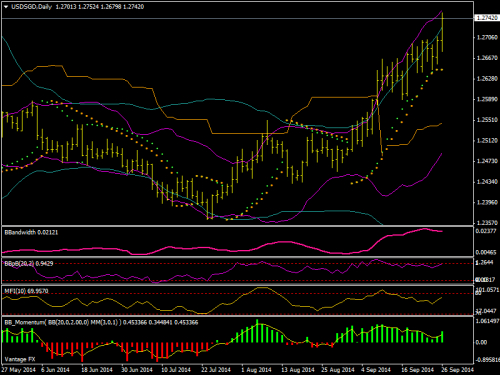Click the 1.25510 price scale label
500x375 pixels.
(x=487, y=120)
